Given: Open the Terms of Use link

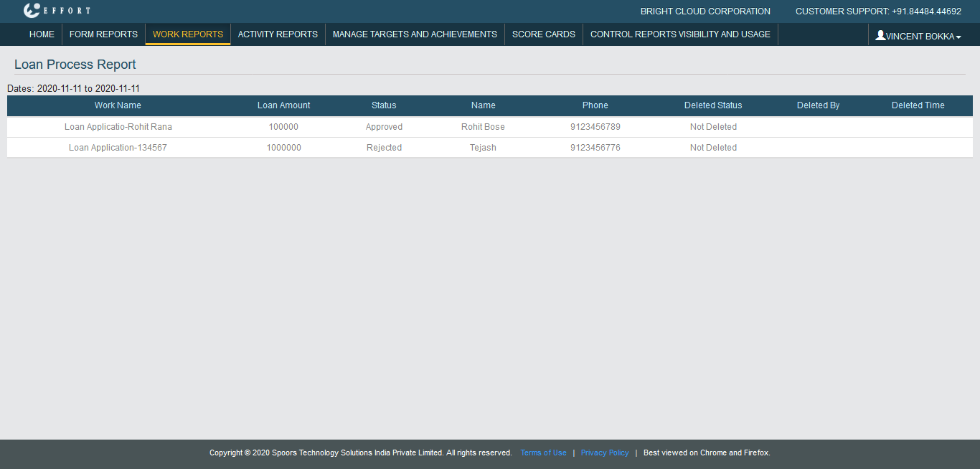Looking at the screenshot, I should [x=543, y=453].
